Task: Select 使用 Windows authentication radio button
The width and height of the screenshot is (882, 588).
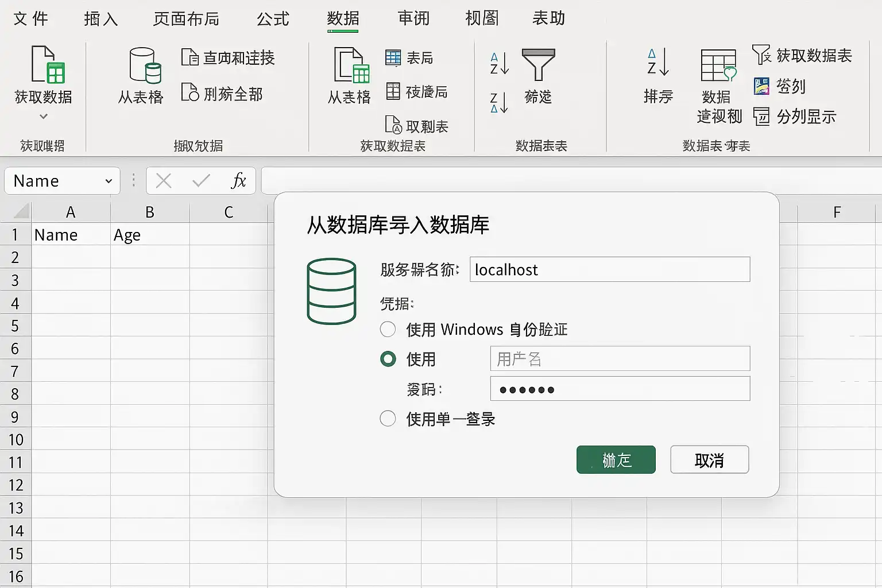Action: coord(388,329)
